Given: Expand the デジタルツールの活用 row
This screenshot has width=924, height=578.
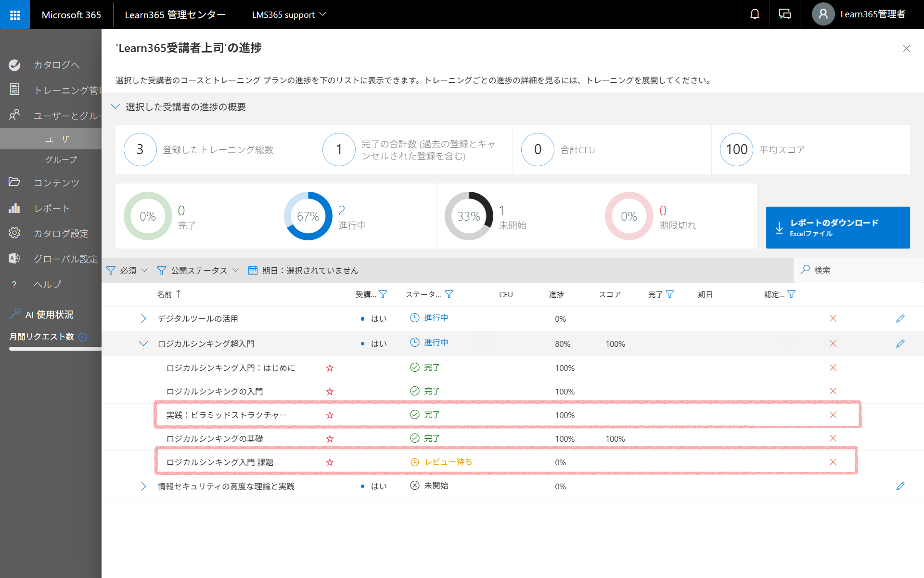Looking at the screenshot, I should (143, 319).
